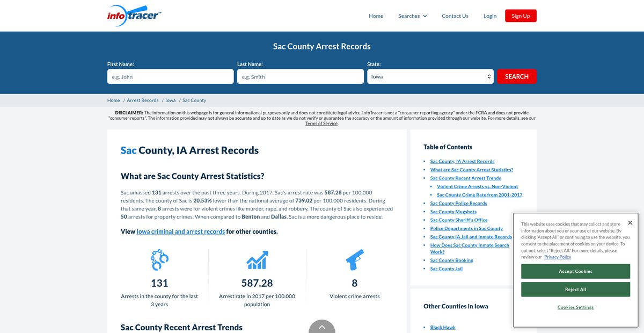Open the Terms of Service link
The width and height of the screenshot is (644, 333).
tap(321, 124)
